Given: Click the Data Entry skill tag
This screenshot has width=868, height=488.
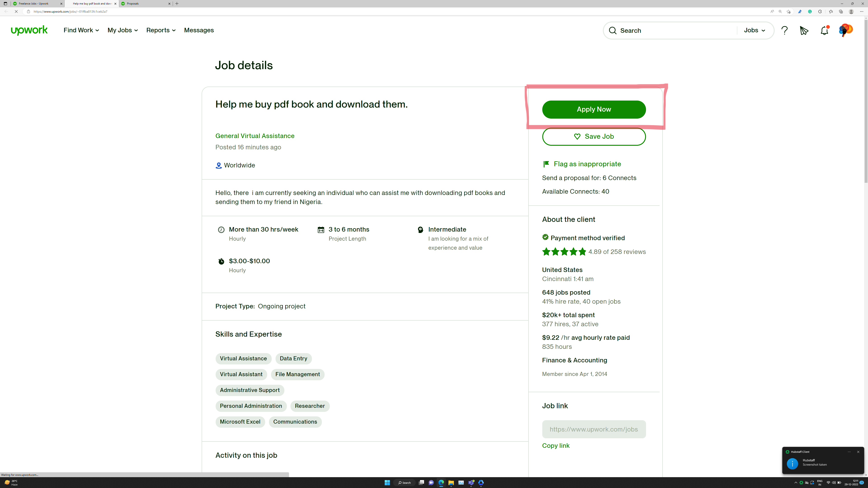Looking at the screenshot, I should pos(293,359).
